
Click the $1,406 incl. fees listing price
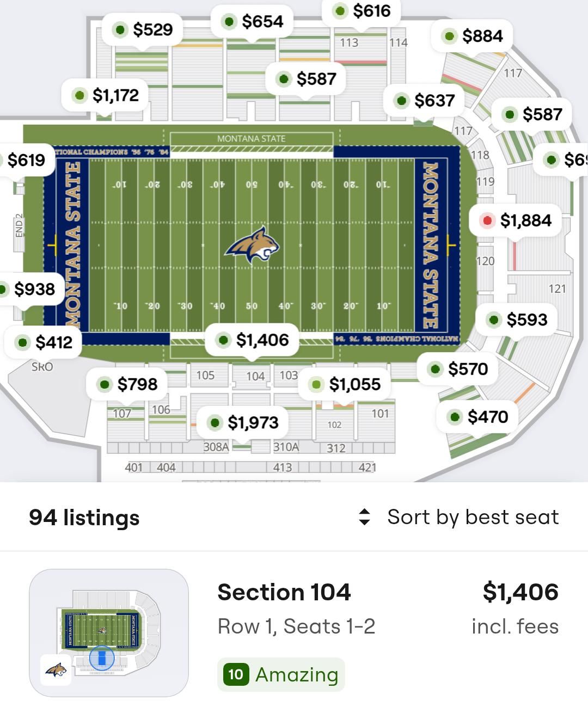click(x=520, y=592)
